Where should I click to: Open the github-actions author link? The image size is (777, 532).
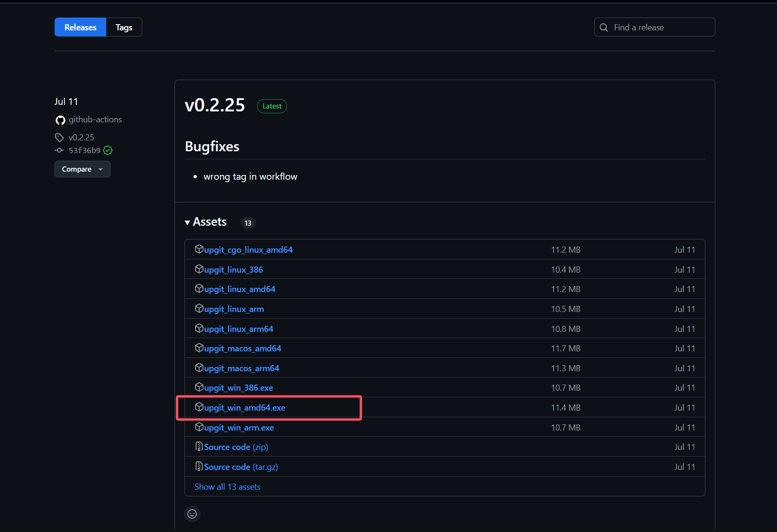coord(95,119)
